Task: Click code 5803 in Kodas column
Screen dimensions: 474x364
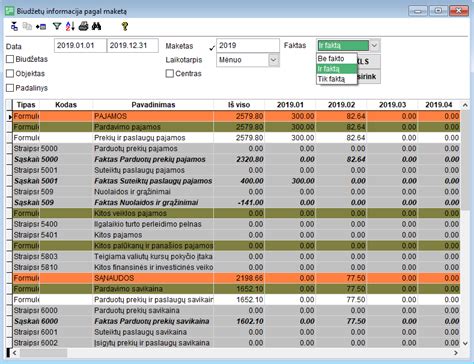Action: (x=49, y=257)
